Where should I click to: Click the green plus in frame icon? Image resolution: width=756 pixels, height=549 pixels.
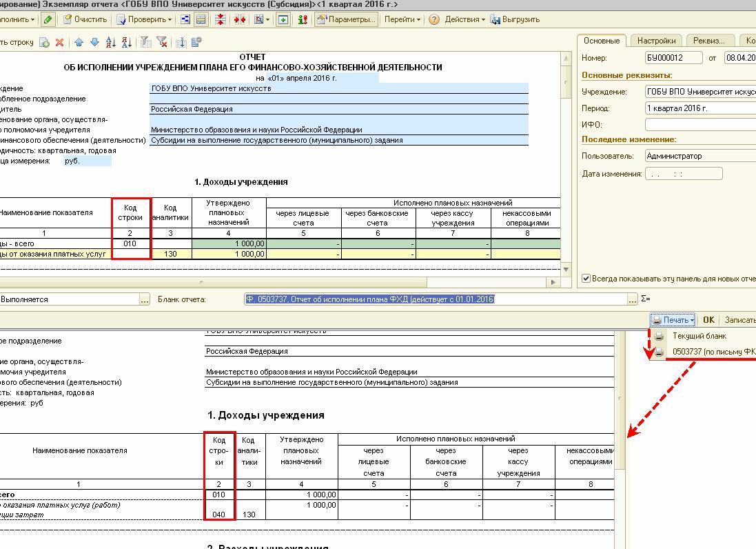pos(283,20)
